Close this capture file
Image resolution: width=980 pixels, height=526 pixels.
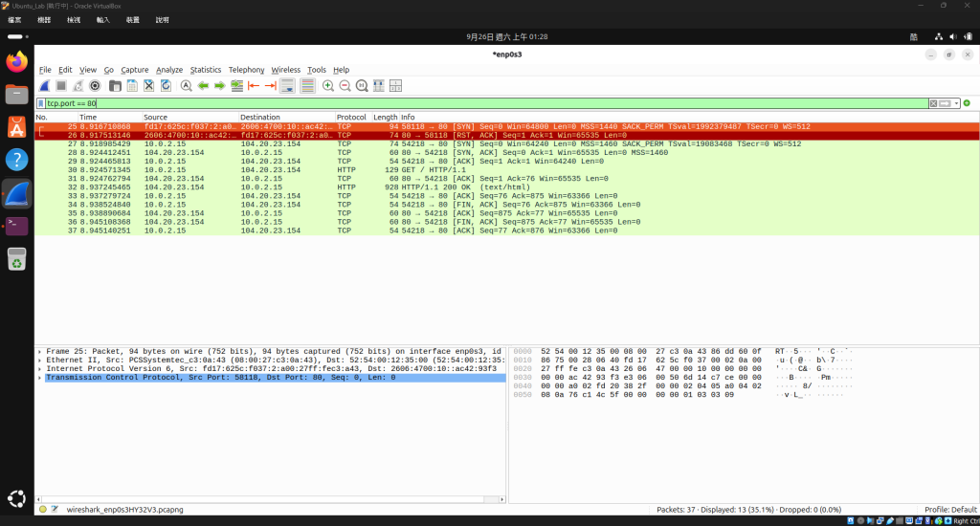pos(148,85)
